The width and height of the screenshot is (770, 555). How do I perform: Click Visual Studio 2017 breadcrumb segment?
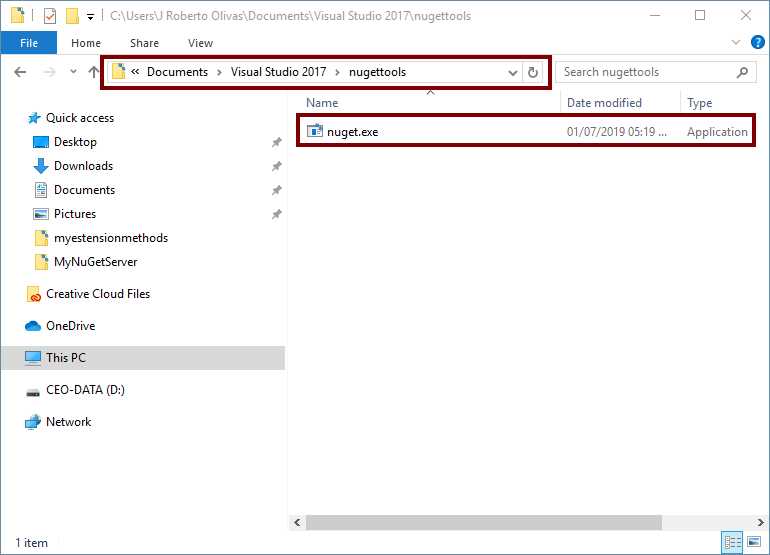point(278,72)
